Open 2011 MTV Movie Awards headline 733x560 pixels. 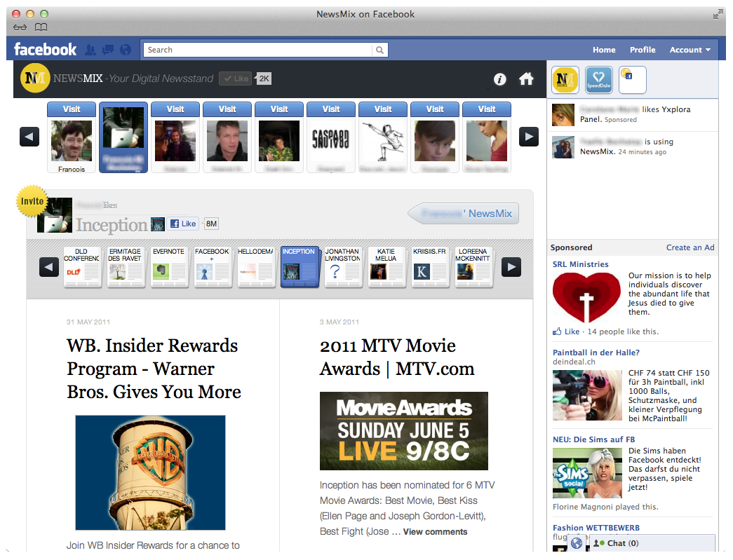click(x=397, y=357)
